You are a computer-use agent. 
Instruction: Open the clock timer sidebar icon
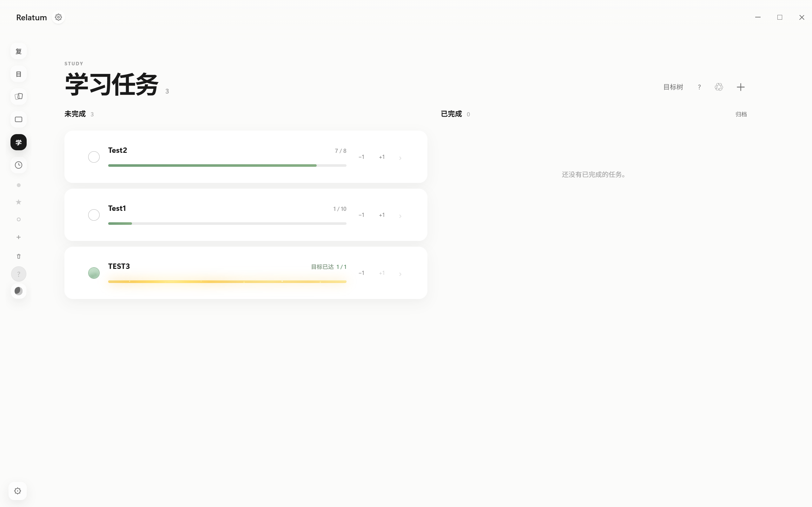click(x=18, y=165)
